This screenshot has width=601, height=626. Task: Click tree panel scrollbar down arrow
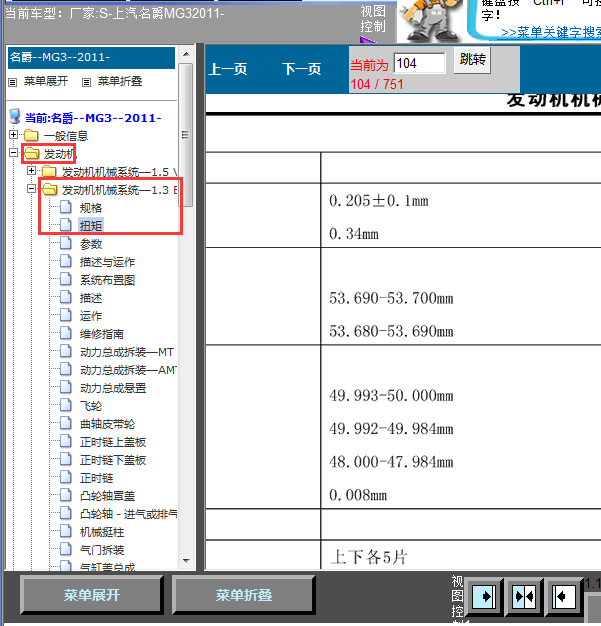coord(186,561)
